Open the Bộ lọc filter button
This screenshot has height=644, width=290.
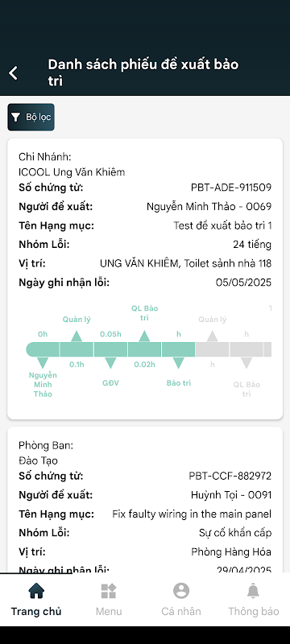click(31, 117)
